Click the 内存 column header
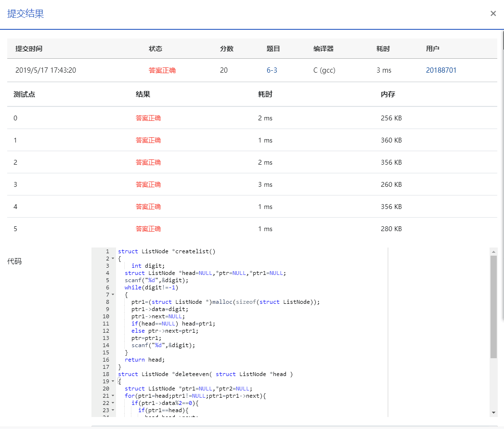Screen dimensions: 504x429 coord(388,94)
